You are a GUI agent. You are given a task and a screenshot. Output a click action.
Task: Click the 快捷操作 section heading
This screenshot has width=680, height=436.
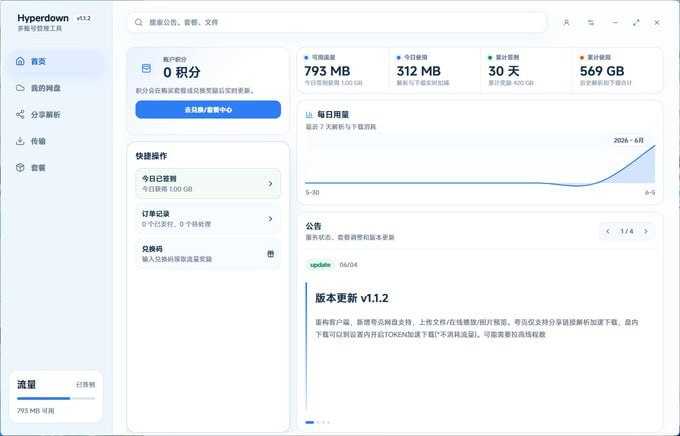[151, 156]
